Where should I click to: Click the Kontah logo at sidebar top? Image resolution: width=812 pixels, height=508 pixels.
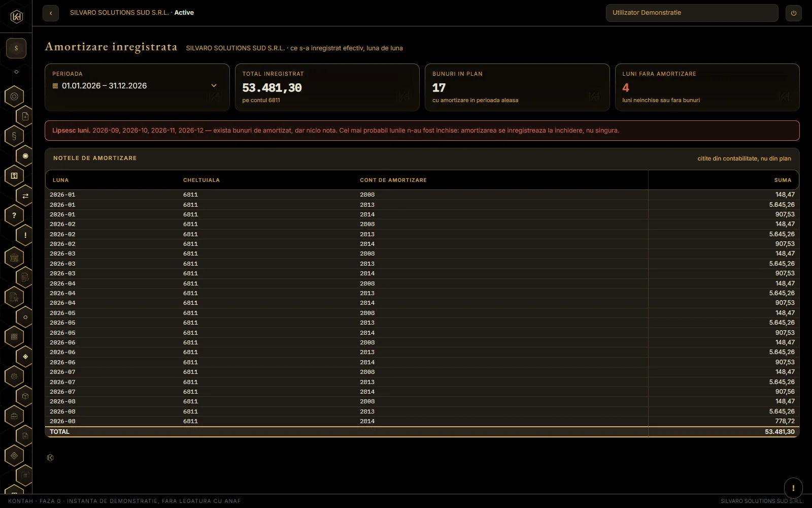coord(16,17)
